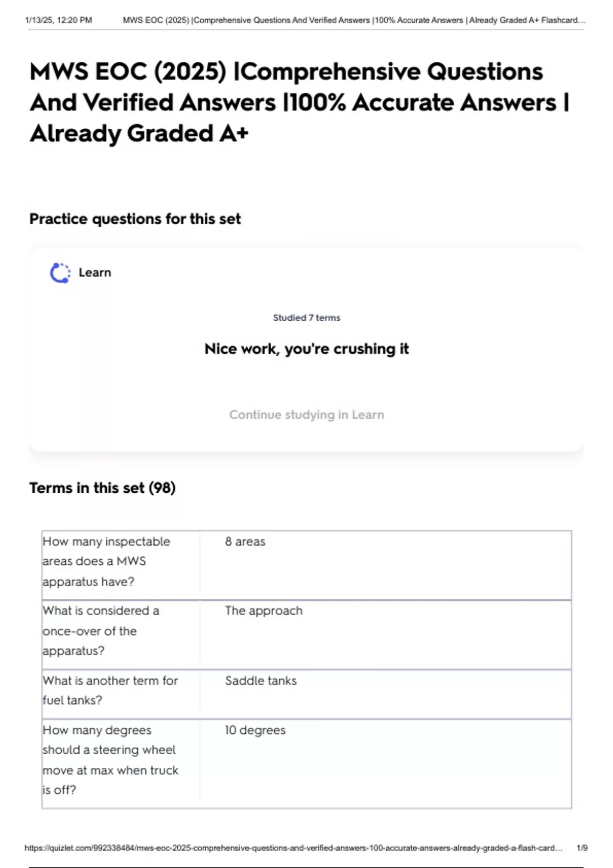
Task: Select The approach answer
Action: [x=264, y=611]
